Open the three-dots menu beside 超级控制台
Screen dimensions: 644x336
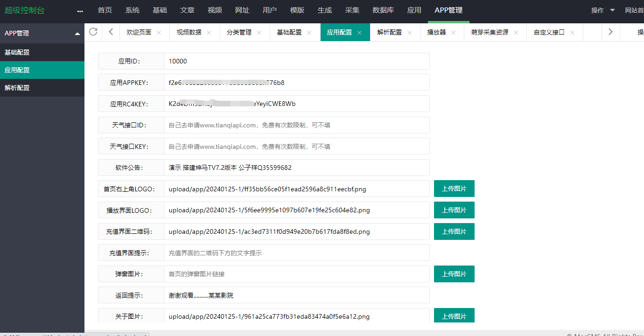coord(80,11)
